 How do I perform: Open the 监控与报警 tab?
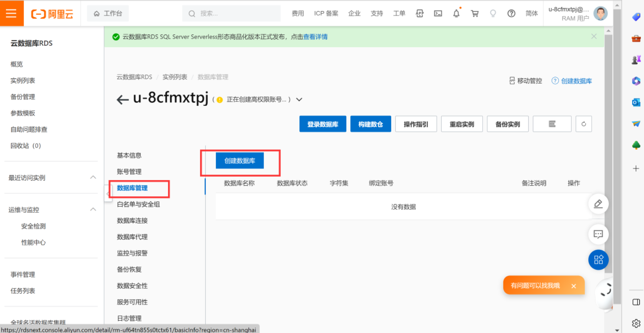tap(132, 253)
